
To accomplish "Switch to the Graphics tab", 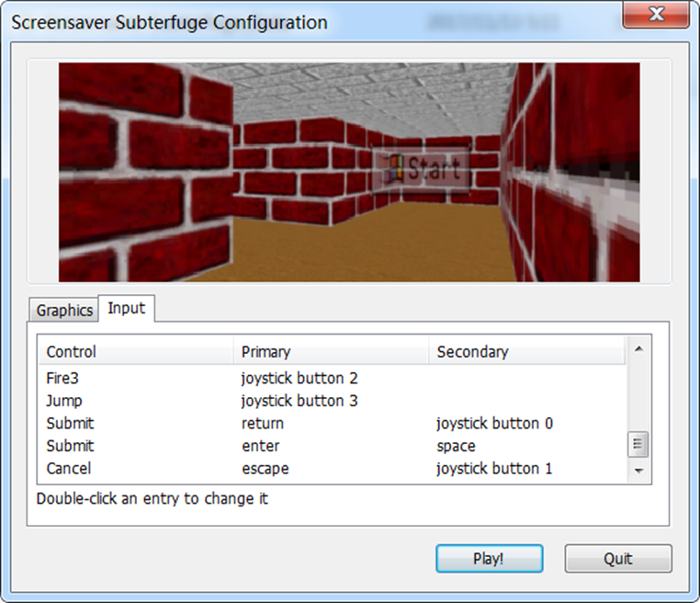I will pos(63,310).
